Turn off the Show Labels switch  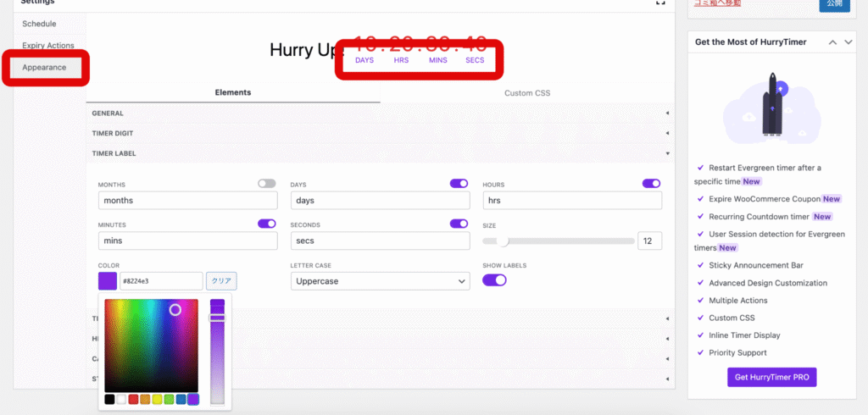tap(494, 280)
